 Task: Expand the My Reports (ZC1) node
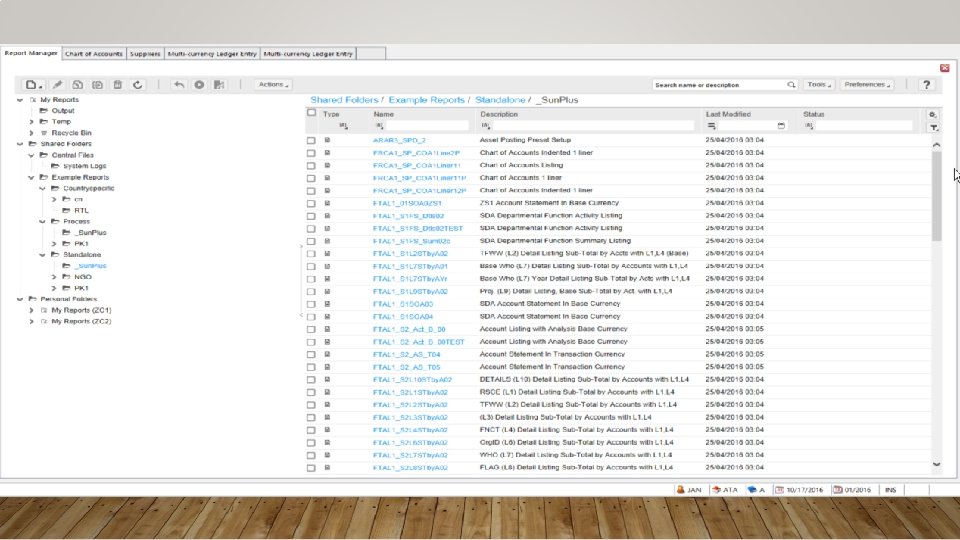(31, 310)
